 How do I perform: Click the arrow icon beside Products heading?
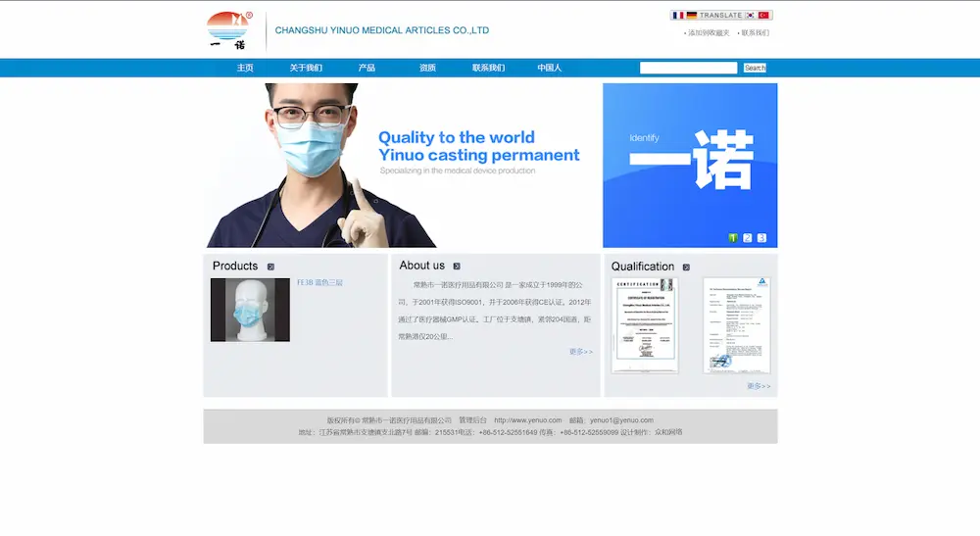[x=270, y=267]
